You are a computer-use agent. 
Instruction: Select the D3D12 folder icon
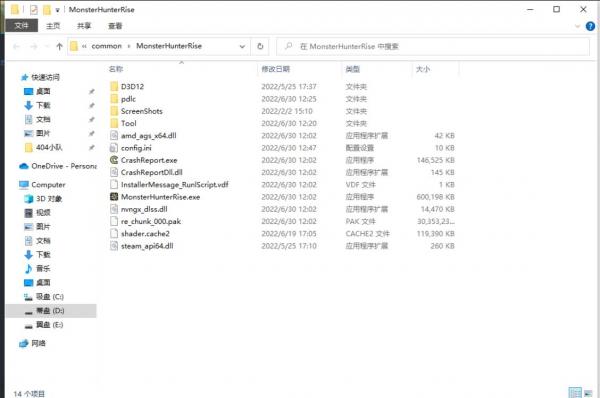114,86
